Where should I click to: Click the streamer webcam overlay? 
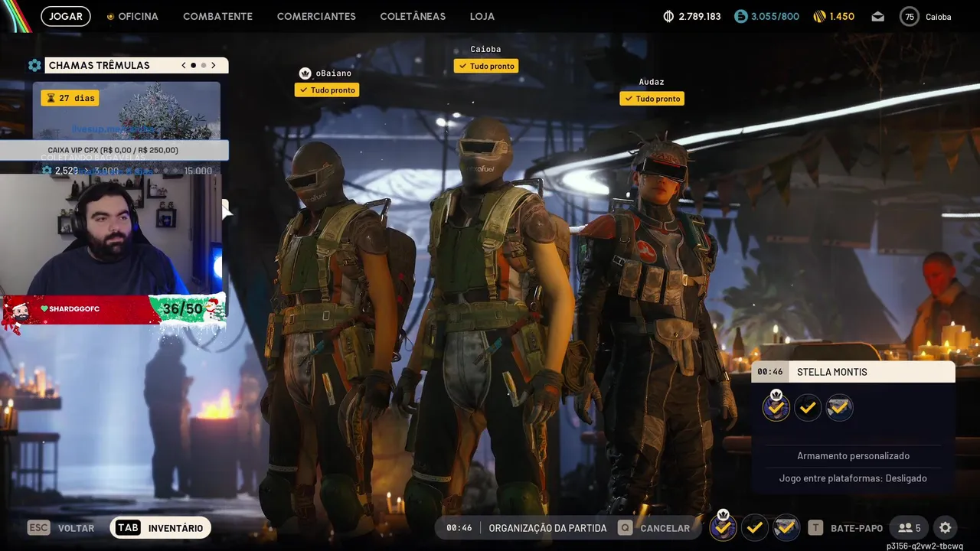[x=111, y=235]
